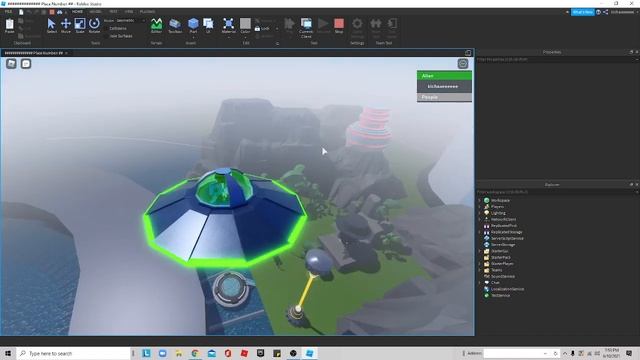Open Game Settings gear
Image resolution: width=640 pixels, height=360 pixels.
[357, 28]
